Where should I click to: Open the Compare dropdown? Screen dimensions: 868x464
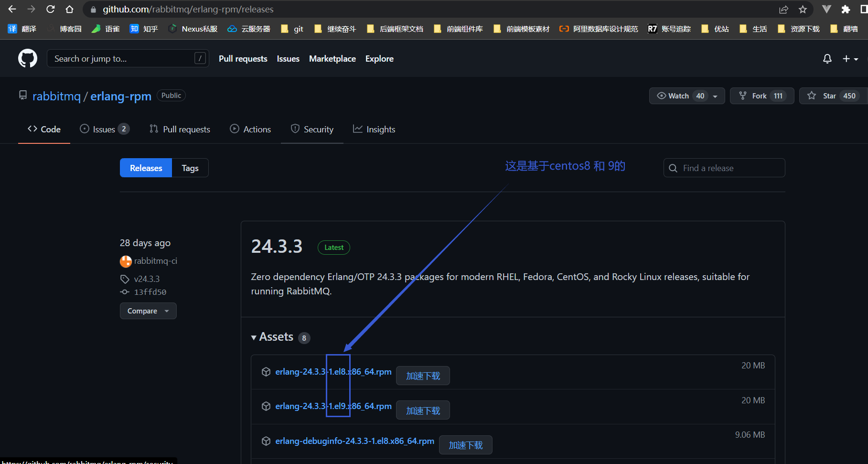(x=148, y=311)
